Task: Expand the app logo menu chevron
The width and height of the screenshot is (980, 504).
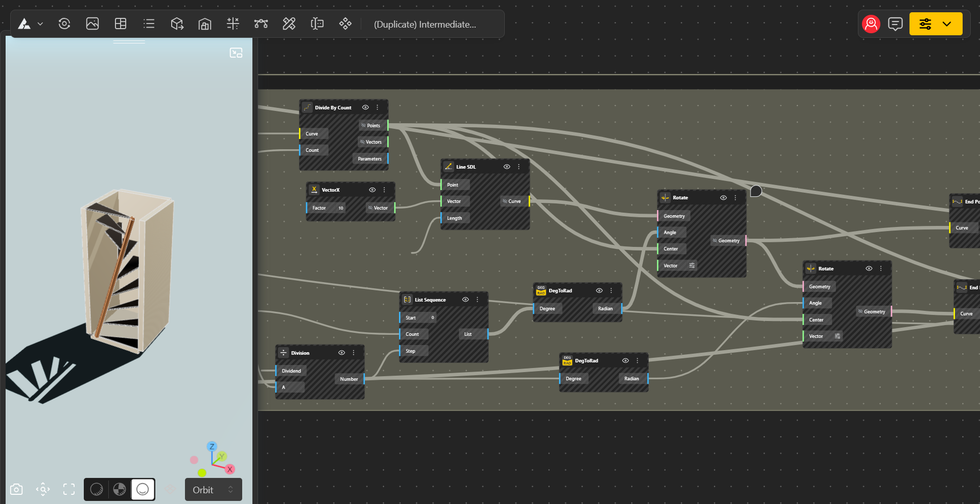Action: [40, 24]
